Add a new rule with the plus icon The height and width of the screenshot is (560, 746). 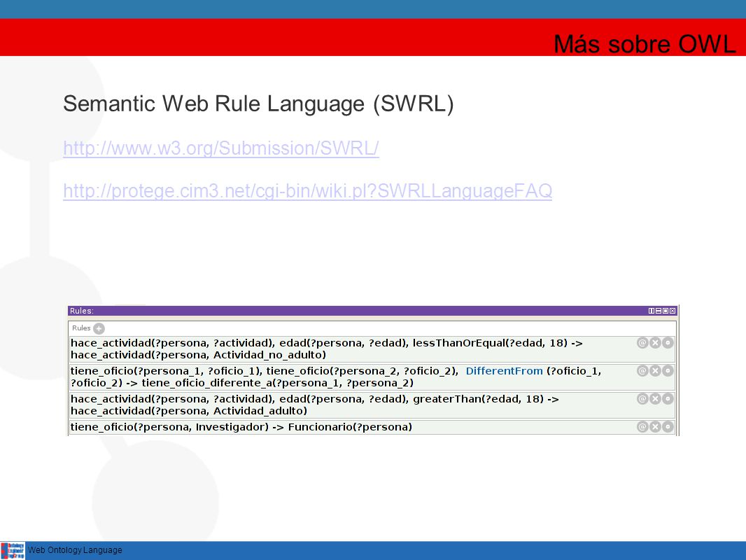[99, 328]
